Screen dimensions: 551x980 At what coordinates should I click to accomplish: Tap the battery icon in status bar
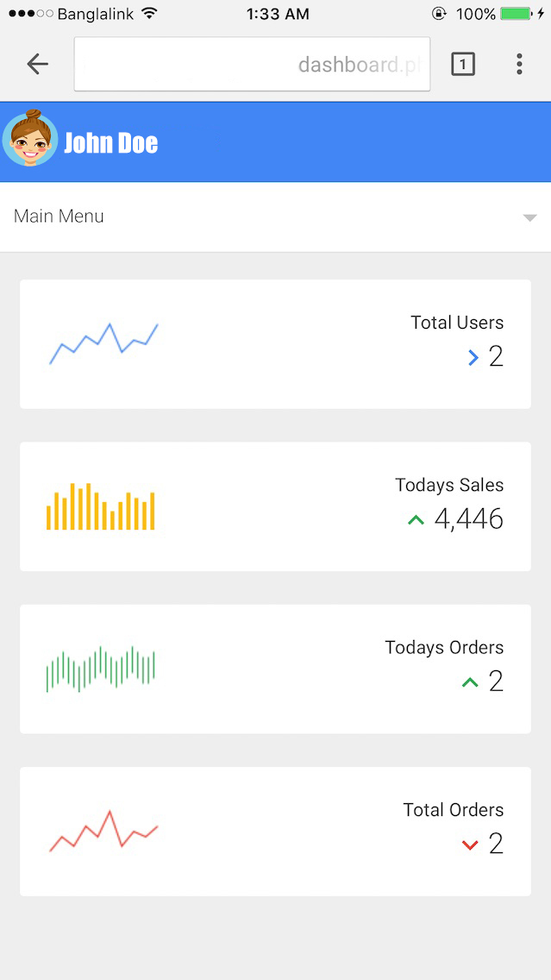point(517,13)
